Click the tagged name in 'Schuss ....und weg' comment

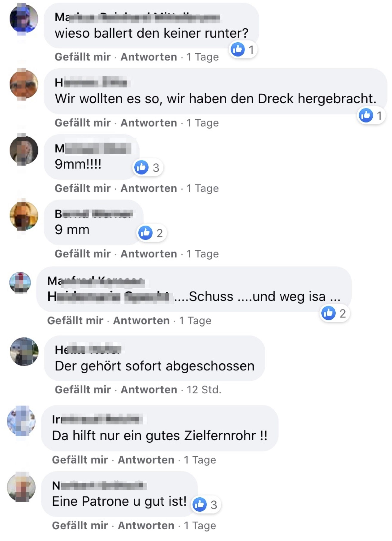[x=111, y=297]
